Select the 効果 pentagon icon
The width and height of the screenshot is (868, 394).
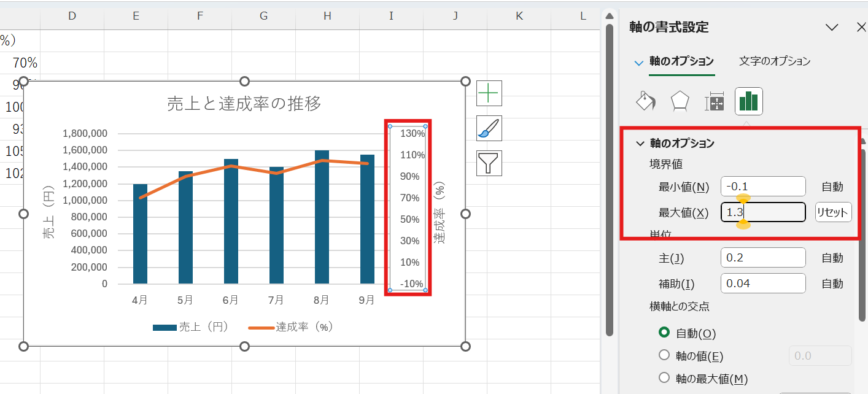(680, 101)
